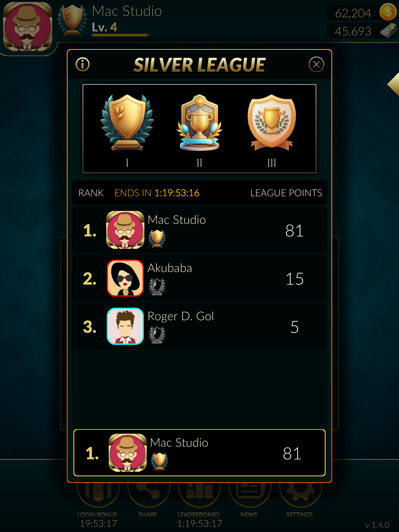Select the tier I laurel shield trophy
The image size is (399, 532).
(127, 122)
